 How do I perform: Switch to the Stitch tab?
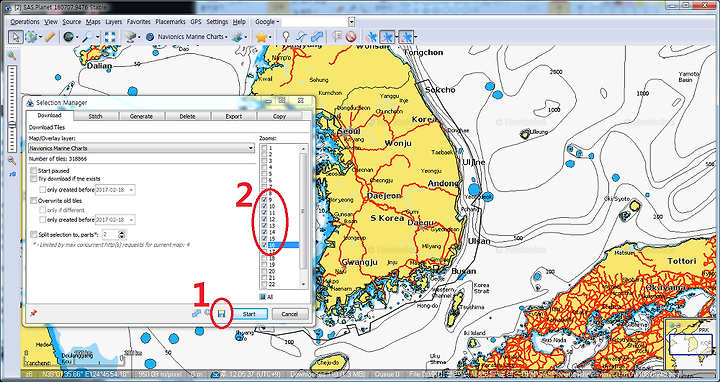tap(96, 116)
